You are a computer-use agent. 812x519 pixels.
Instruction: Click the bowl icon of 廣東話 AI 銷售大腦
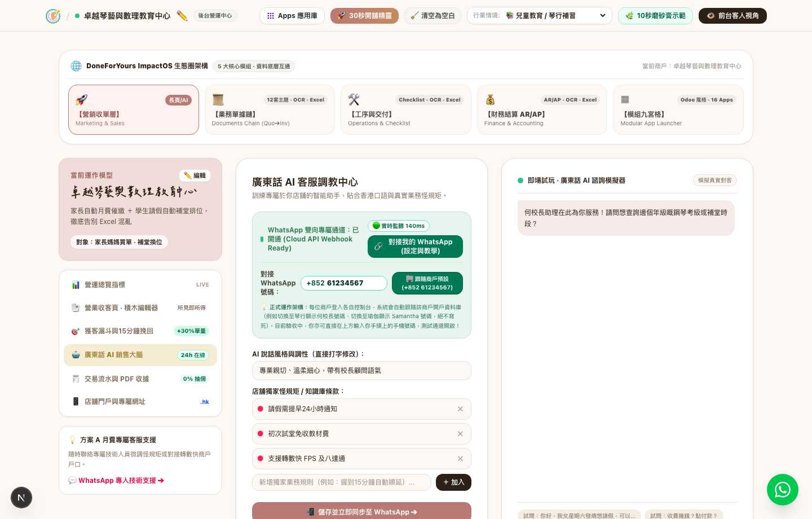76,355
